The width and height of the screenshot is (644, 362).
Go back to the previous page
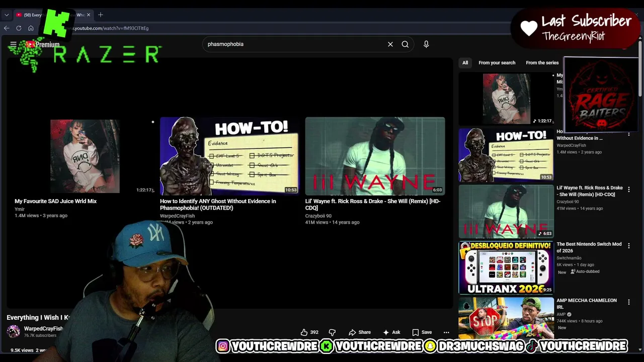(x=7, y=28)
